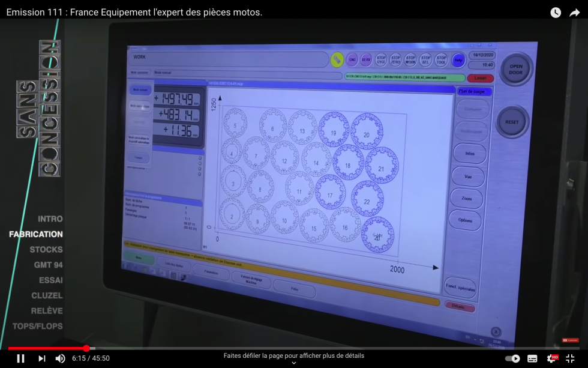The image size is (588, 368).
Task: Click the blue Mode manuel button
Action: click(140, 89)
